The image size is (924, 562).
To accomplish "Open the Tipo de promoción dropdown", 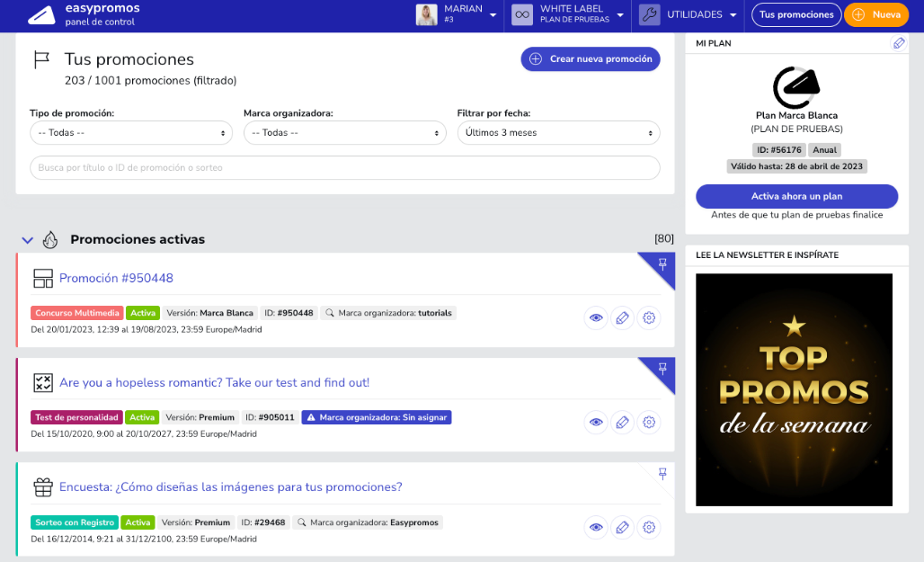I will [131, 131].
